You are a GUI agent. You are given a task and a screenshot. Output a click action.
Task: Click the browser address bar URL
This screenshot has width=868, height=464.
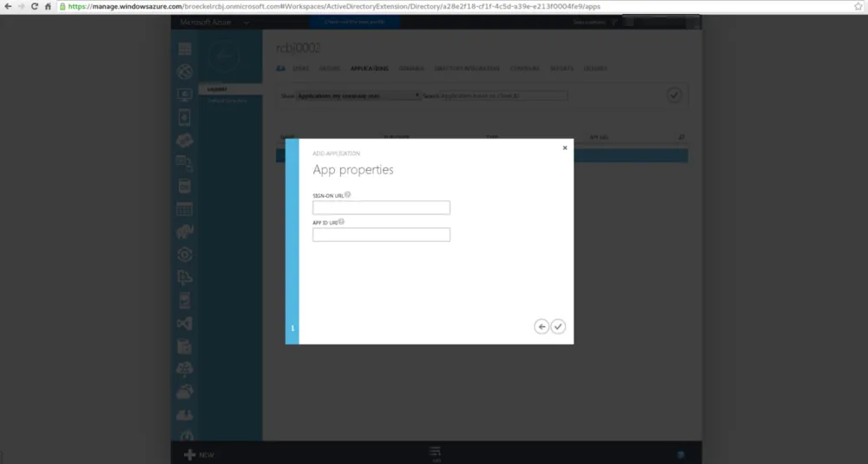coord(334,7)
